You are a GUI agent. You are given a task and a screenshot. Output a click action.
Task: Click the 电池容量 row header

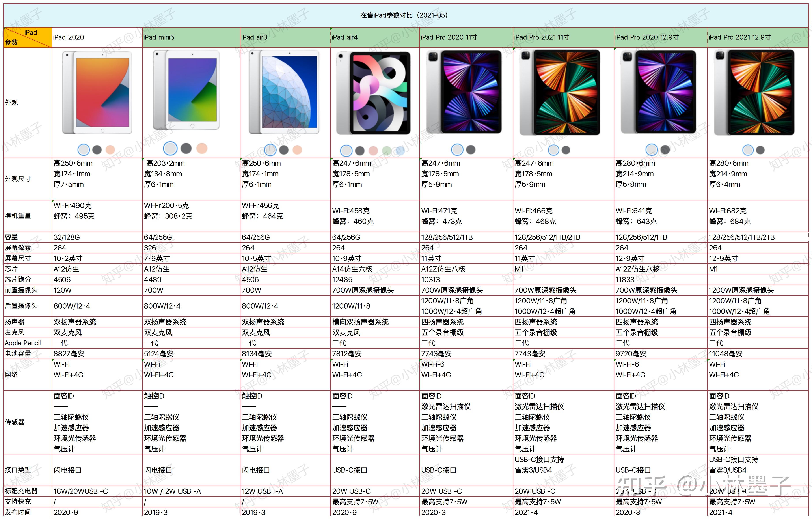[18, 353]
